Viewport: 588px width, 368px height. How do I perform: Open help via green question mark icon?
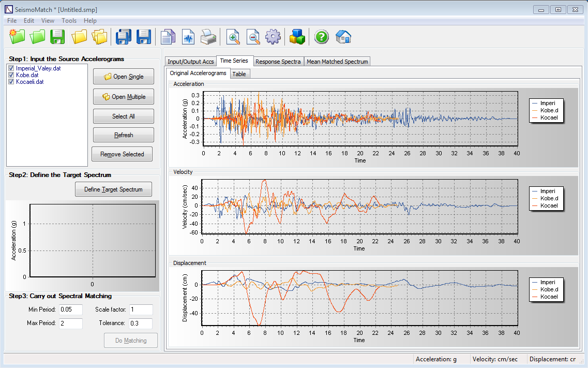(322, 37)
